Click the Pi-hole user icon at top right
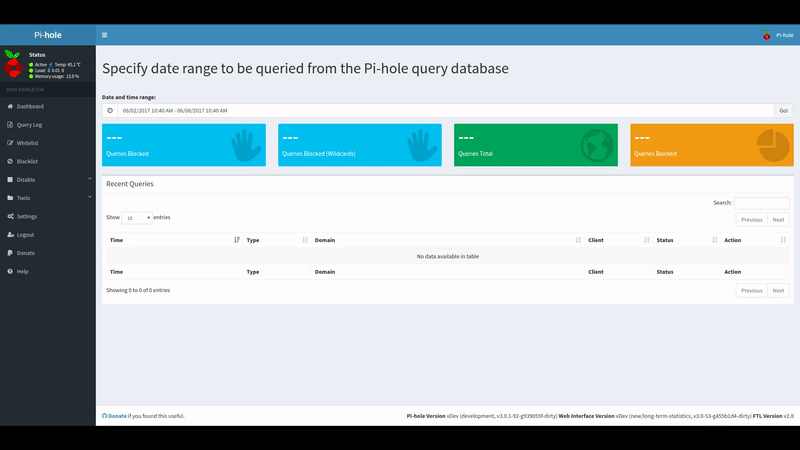The width and height of the screenshot is (800, 450). click(767, 35)
